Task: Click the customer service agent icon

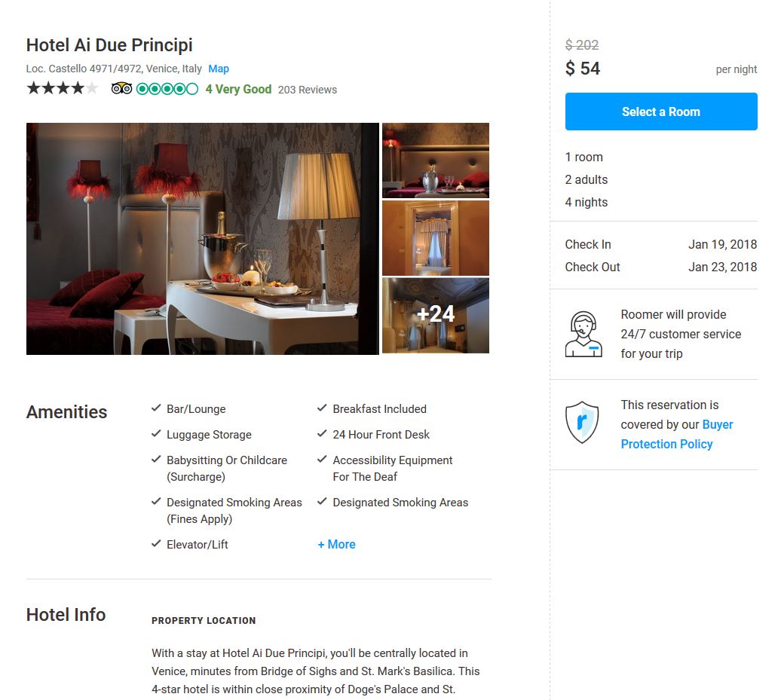Action: click(583, 334)
